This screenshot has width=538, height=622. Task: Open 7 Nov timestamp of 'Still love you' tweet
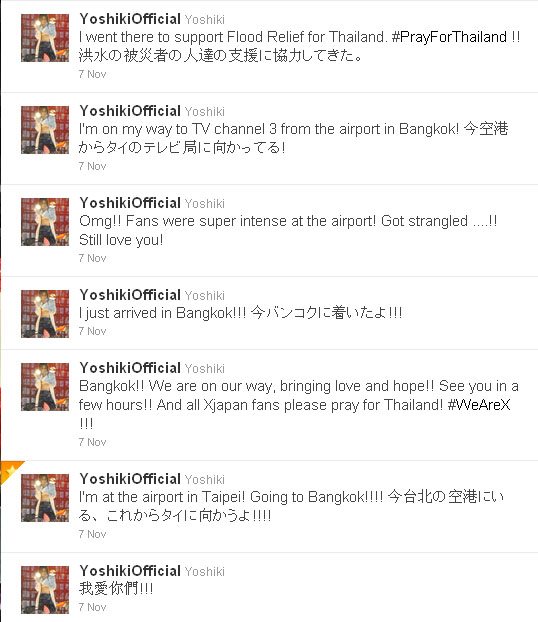point(92,258)
